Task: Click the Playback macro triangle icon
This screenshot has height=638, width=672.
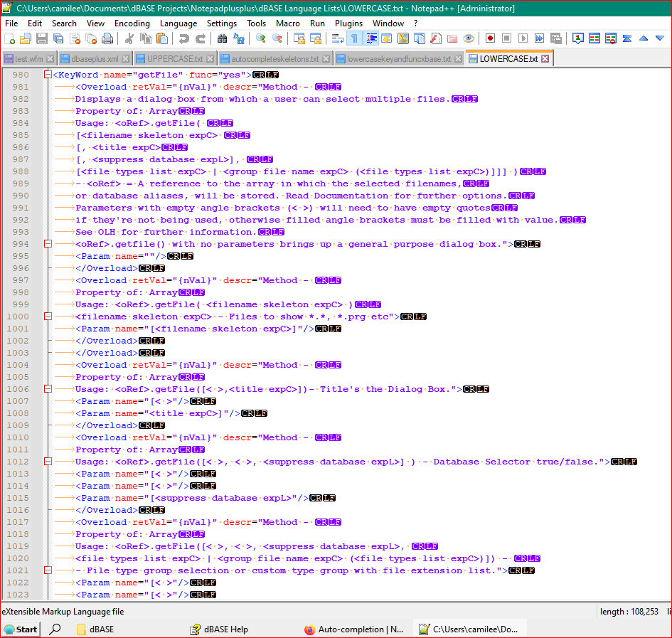Action: (x=523, y=39)
